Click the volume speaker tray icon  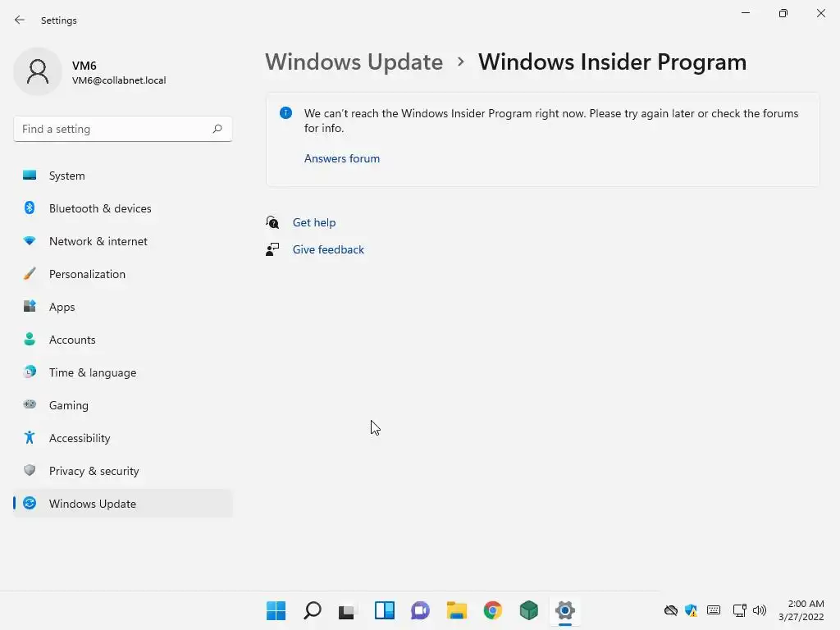(760, 610)
